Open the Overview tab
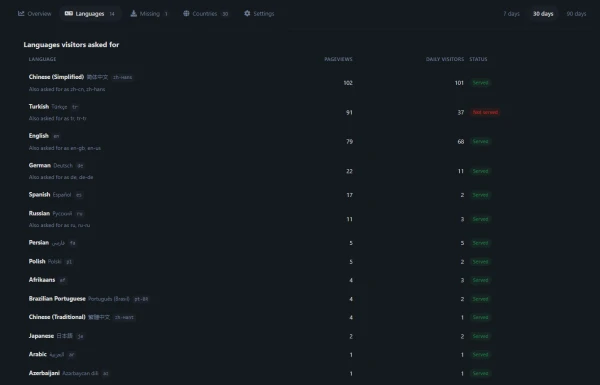This screenshot has width=600, height=385. pyautogui.click(x=34, y=14)
